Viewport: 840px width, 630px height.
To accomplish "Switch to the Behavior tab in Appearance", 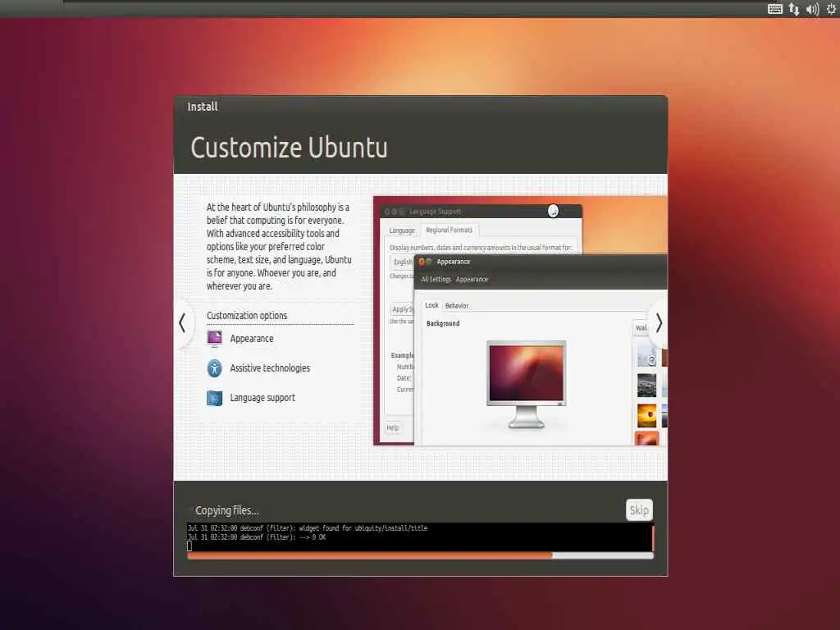I will (456, 305).
